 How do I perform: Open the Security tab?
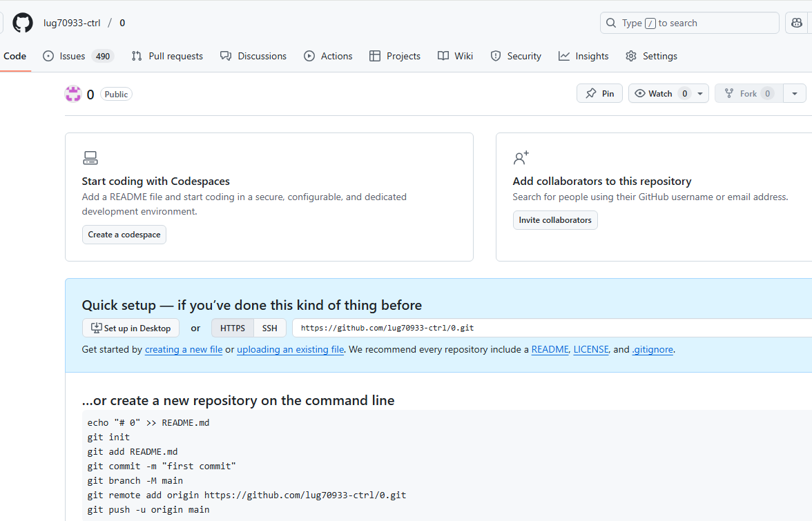click(x=516, y=56)
